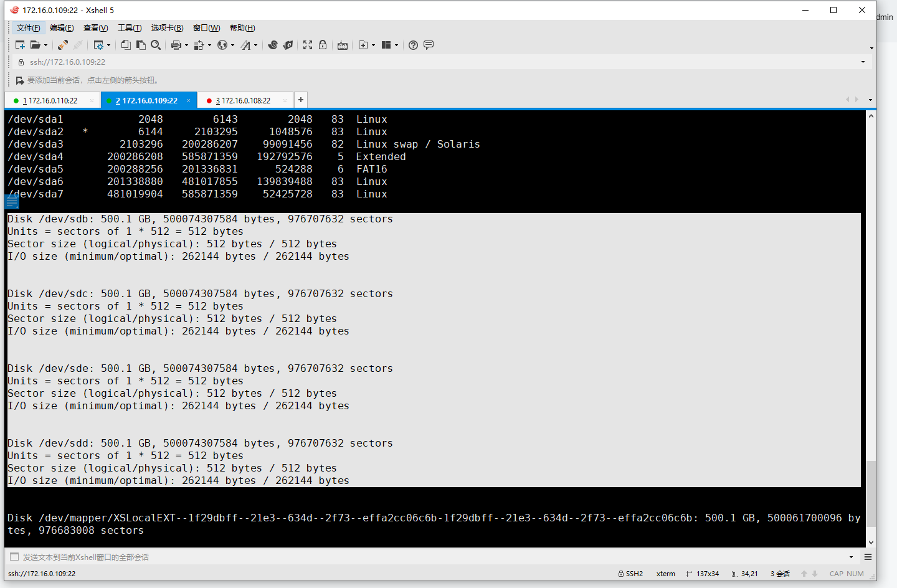Launch the Xagent icon
This screenshot has height=588, width=897.
pos(288,45)
